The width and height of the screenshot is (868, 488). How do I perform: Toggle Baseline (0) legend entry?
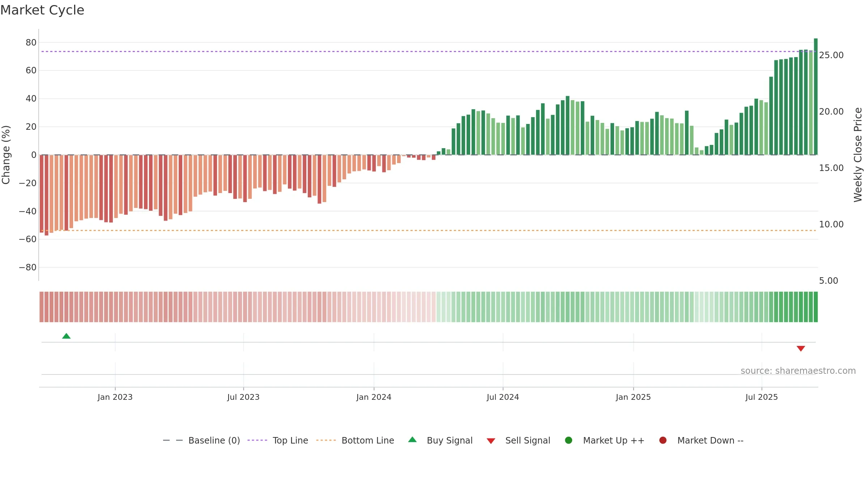coord(201,441)
